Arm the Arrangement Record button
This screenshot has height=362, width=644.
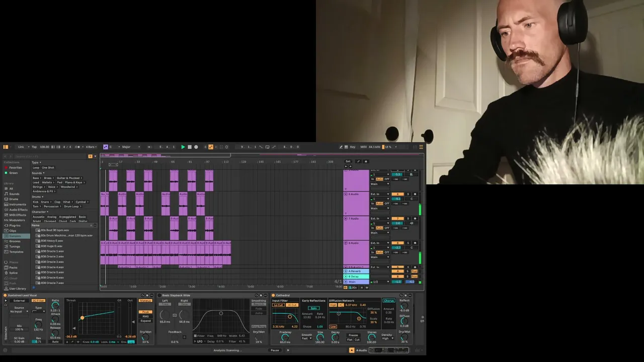pyautogui.click(x=196, y=147)
